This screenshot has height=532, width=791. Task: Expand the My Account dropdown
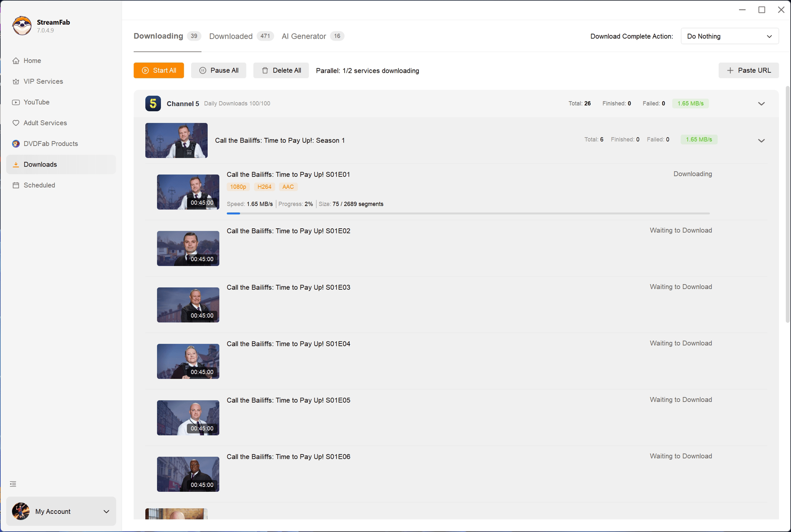106,512
